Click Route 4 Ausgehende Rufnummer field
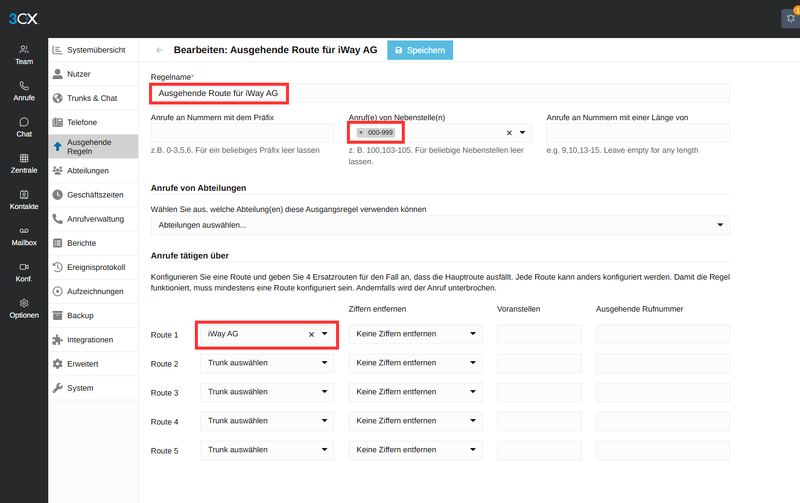Screen dimensions: 800x503 [x=663, y=421]
